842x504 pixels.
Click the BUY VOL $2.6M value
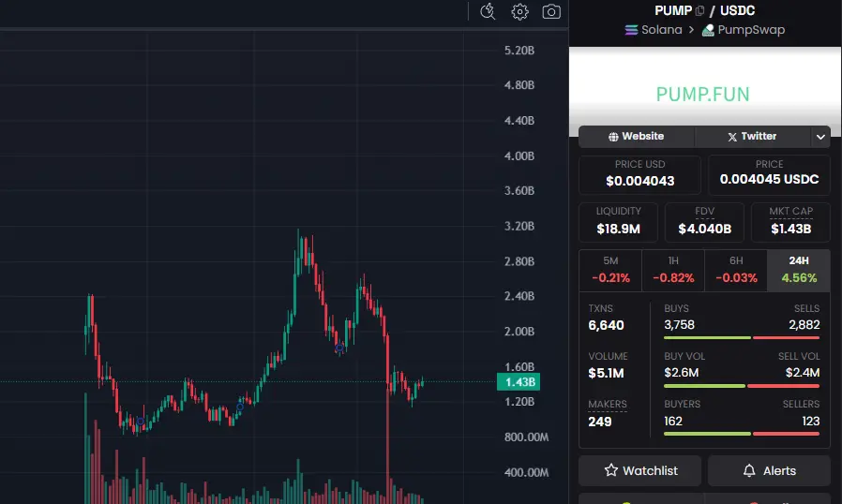(x=682, y=373)
